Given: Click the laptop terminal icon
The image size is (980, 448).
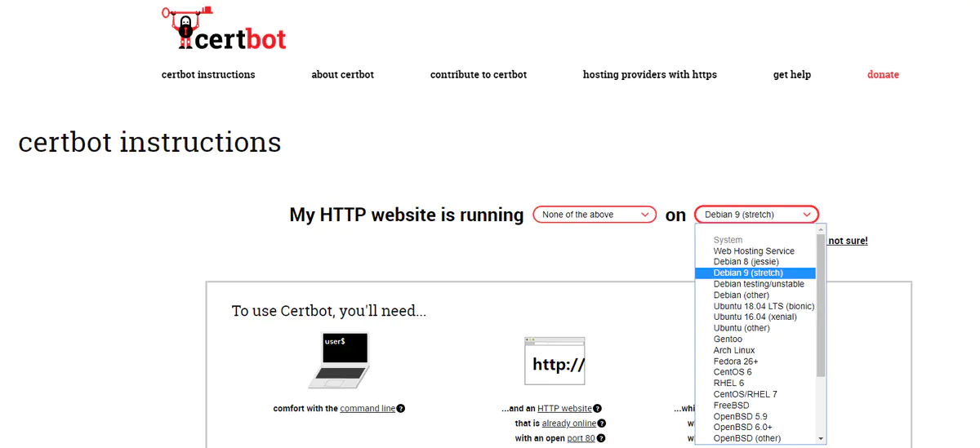Looking at the screenshot, I should pos(340,360).
